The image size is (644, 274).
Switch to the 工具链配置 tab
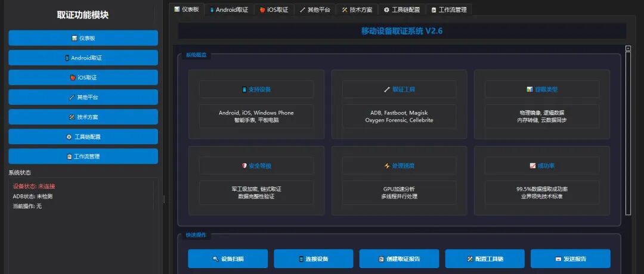click(x=402, y=10)
